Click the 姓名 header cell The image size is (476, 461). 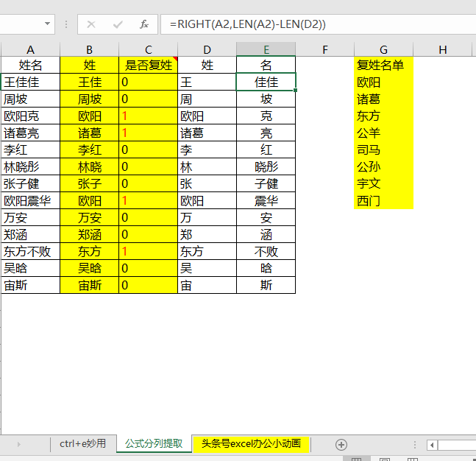[x=30, y=65]
